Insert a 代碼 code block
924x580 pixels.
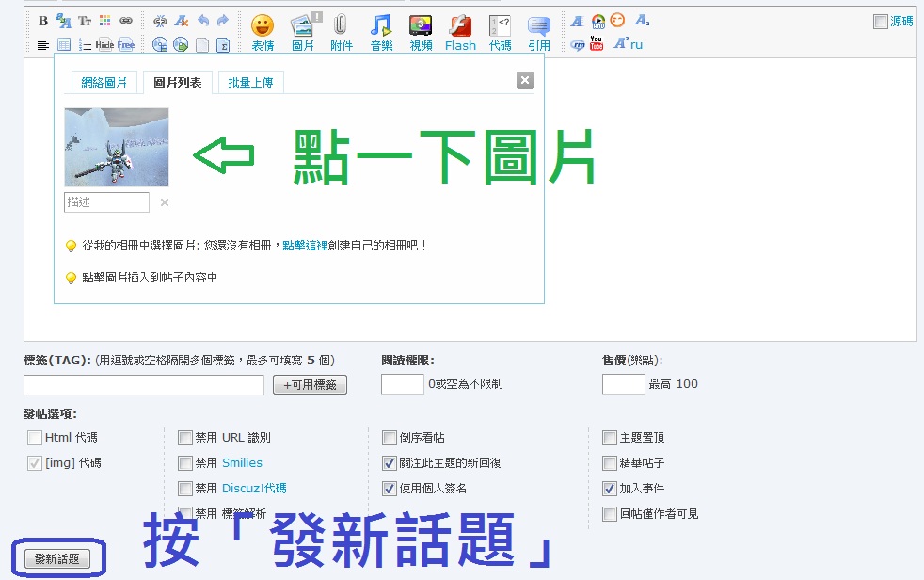501,33
